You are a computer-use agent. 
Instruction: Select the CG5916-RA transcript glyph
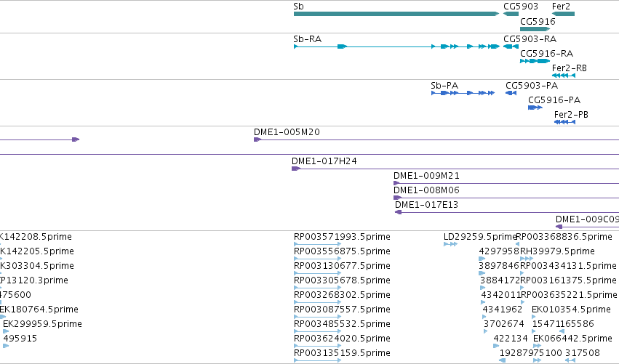535,61
